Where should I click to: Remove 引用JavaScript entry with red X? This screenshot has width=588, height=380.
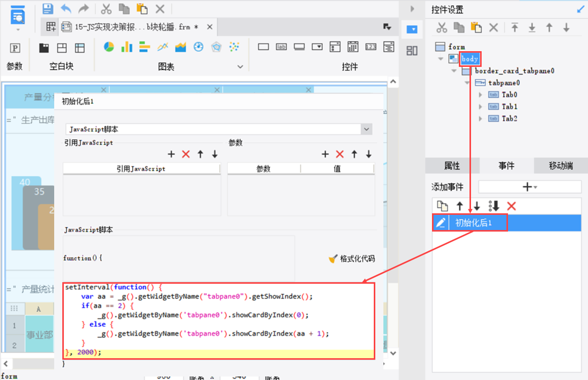(x=186, y=154)
